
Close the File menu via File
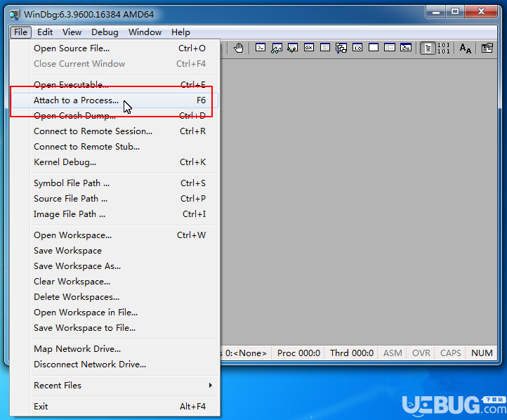(20, 32)
